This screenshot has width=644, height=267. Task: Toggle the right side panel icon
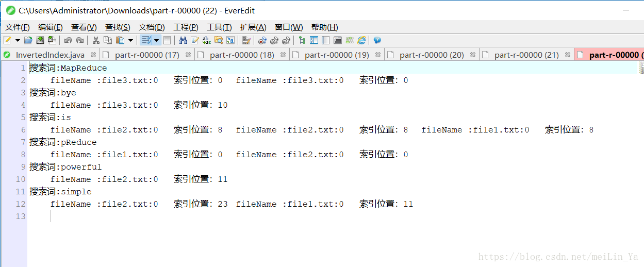pos(326,40)
